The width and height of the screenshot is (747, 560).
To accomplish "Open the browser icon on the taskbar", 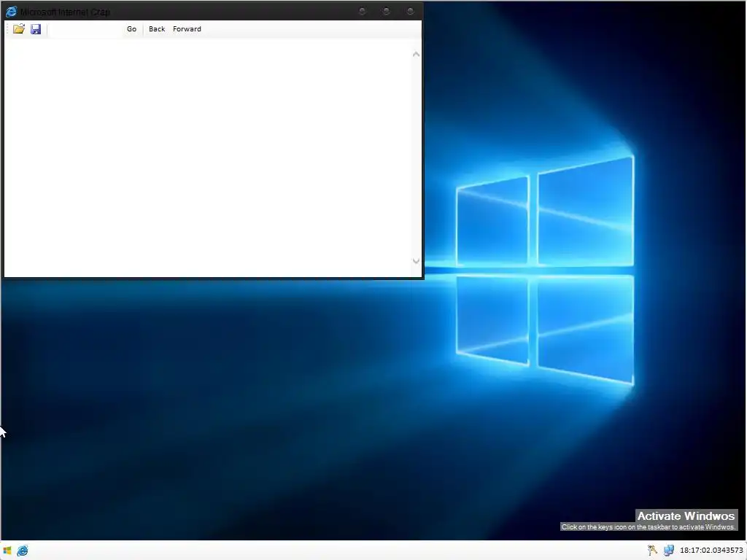I will pos(23,551).
